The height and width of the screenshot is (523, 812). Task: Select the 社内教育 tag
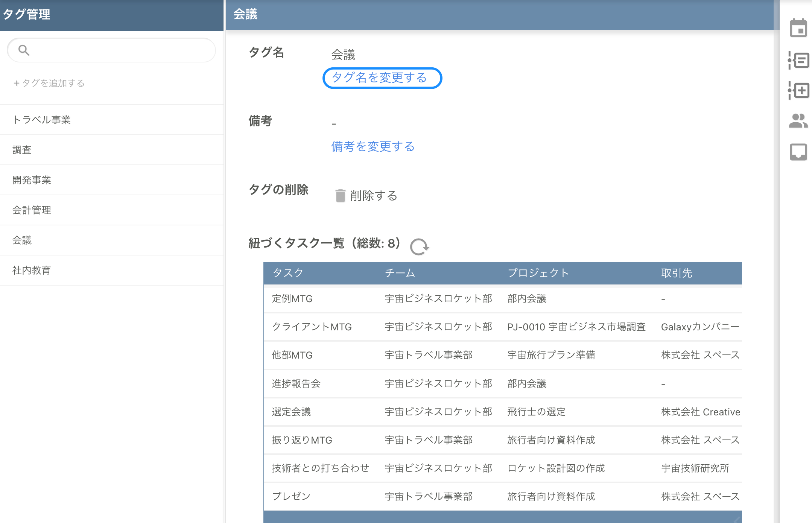(x=32, y=270)
